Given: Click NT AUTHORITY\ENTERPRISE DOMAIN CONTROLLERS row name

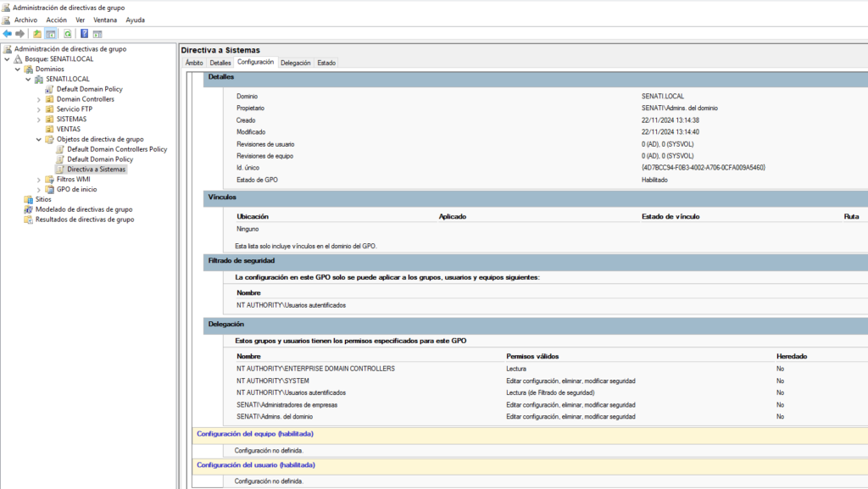Looking at the screenshot, I should tap(315, 369).
